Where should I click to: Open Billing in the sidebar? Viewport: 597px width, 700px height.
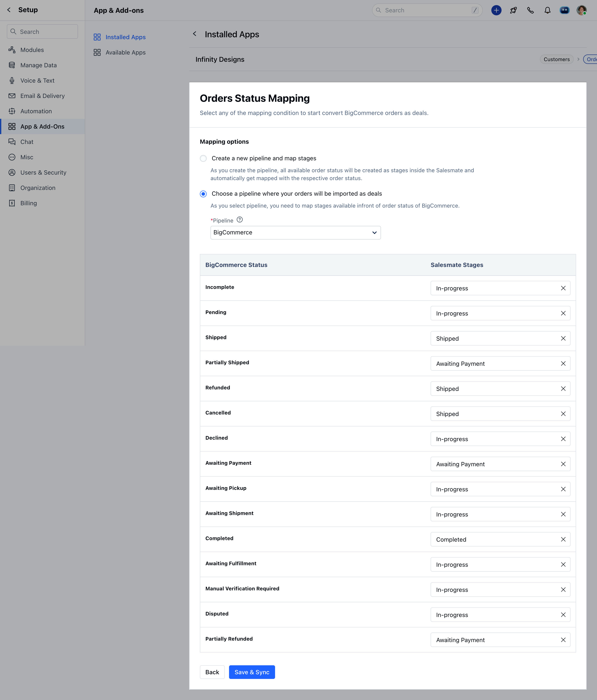tap(42, 203)
